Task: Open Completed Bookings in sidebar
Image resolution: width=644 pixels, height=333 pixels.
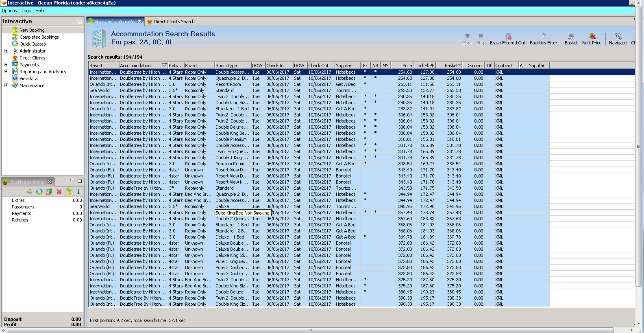Action: coord(39,37)
